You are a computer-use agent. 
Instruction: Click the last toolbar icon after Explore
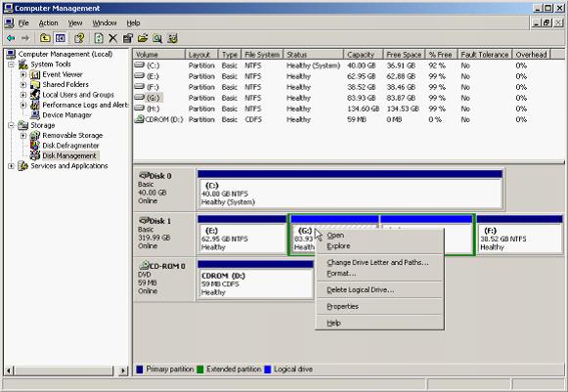pyautogui.click(x=172, y=38)
